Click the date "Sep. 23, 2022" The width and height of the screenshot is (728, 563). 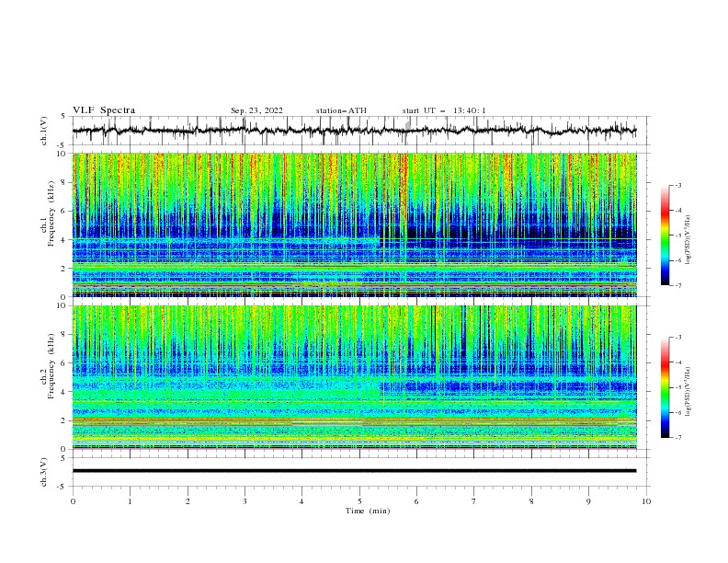point(256,110)
